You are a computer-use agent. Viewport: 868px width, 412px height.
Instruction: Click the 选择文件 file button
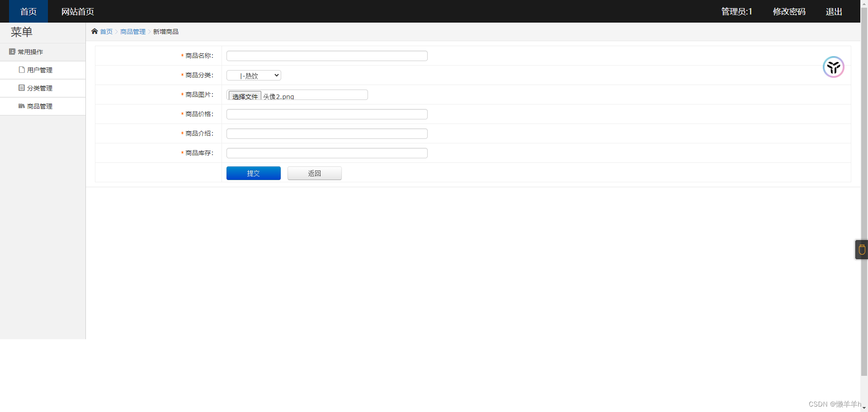tap(245, 96)
